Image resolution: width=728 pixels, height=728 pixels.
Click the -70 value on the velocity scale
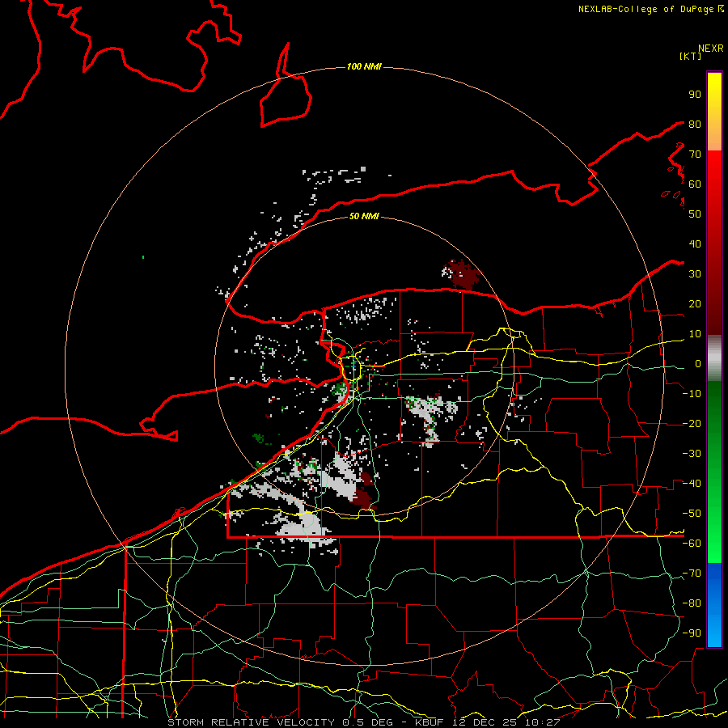tap(692, 574)
